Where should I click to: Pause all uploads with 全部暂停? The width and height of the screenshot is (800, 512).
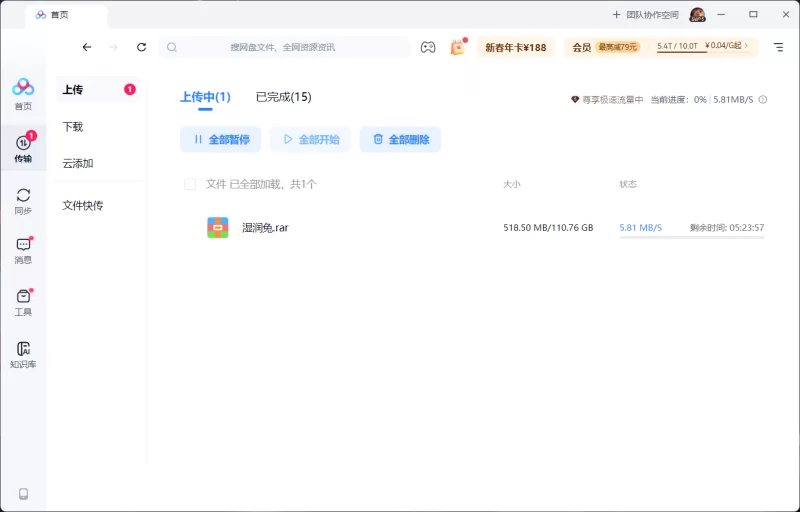pyautogui.click(x=220, y=140)
